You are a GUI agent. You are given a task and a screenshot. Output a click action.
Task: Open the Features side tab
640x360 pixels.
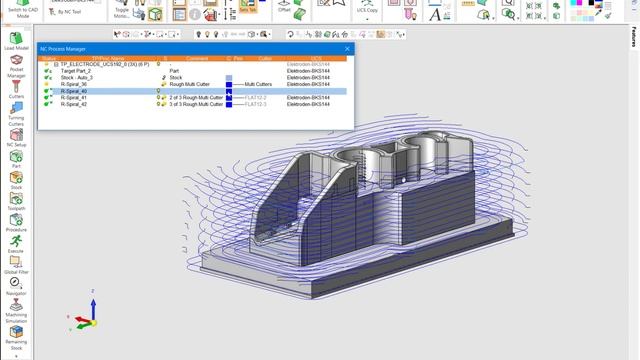tap(634, 36)
